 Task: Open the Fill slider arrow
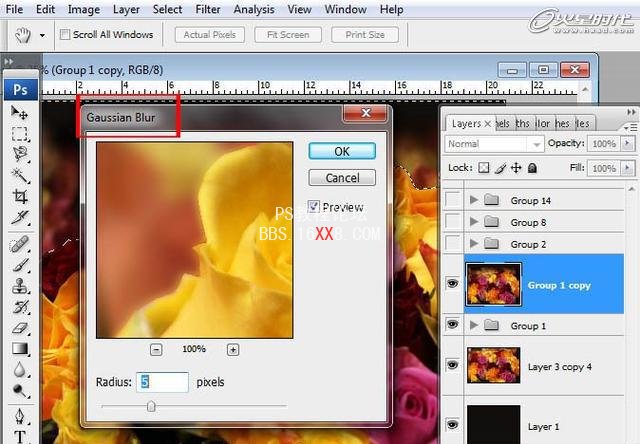click(x=628, y=168)
